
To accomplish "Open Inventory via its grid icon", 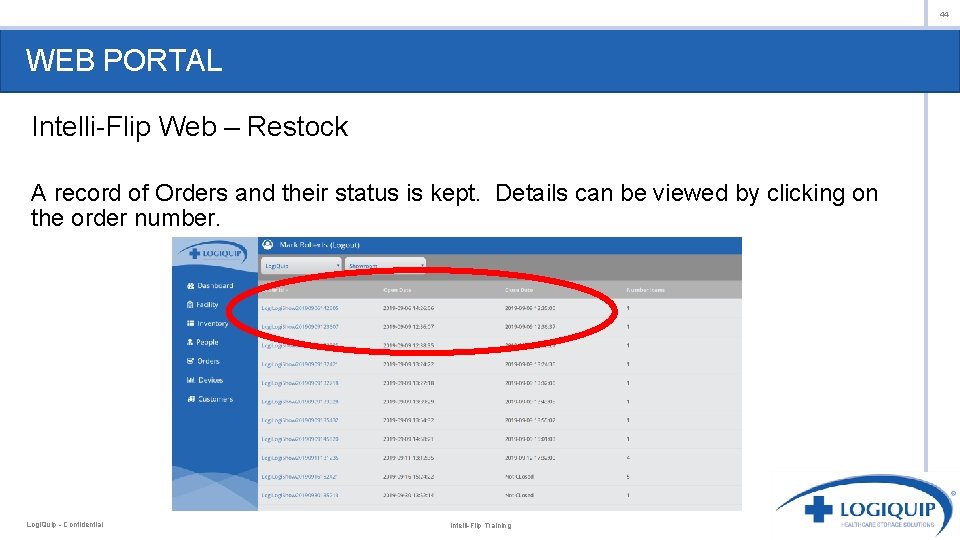I will [190, 323].
